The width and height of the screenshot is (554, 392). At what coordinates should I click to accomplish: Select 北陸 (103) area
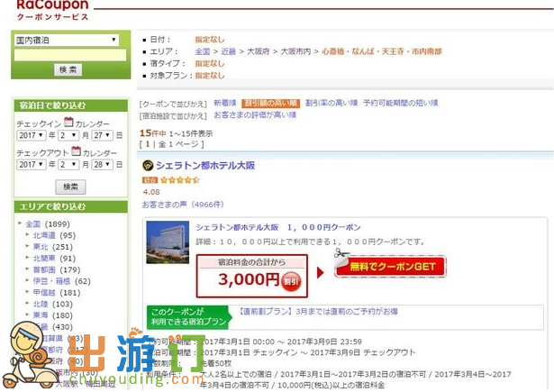coord(52,304)
